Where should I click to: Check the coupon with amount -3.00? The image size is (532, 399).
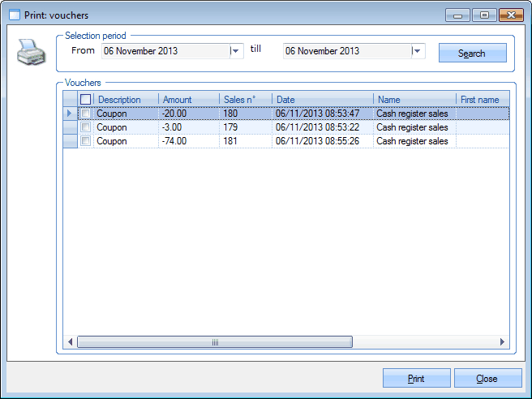click(x=86, y=127)
